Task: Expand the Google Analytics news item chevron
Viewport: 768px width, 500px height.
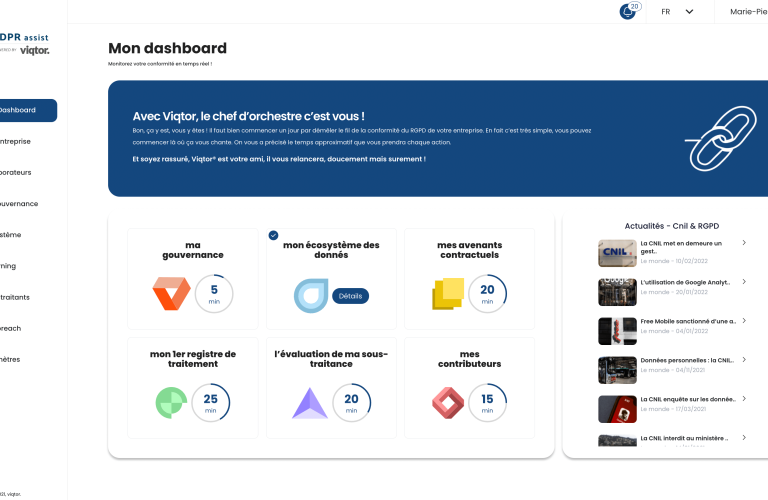Action: (x=744, y=283)
